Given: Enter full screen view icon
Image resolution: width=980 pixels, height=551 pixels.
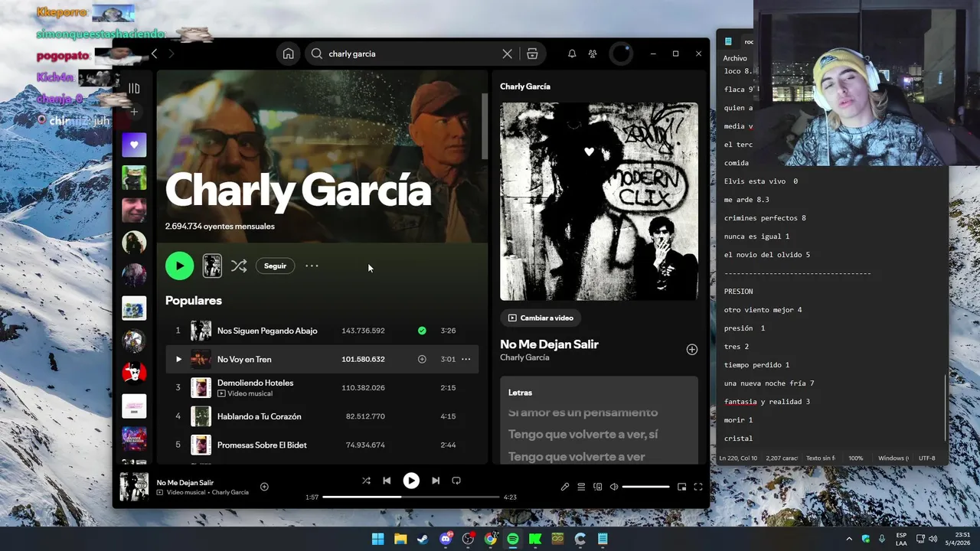Looking at the screenshot, I should click(698, 487).
